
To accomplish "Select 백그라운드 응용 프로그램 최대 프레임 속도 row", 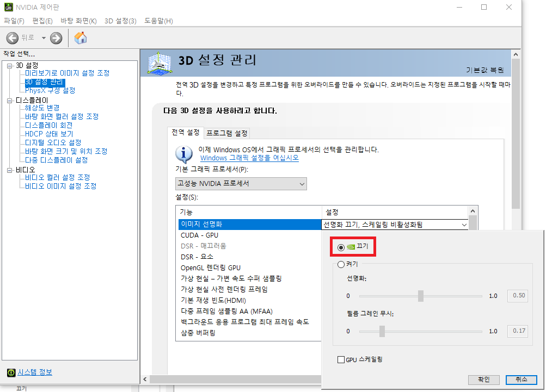I will pyautogui.click(x=250, y=322).
